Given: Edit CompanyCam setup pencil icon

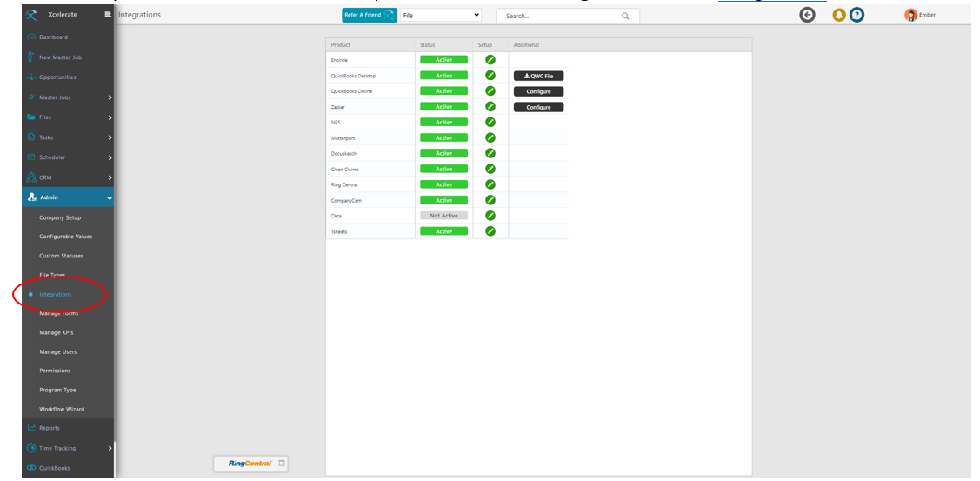Looking at the screenshot, I should click(x=490, y=200).
